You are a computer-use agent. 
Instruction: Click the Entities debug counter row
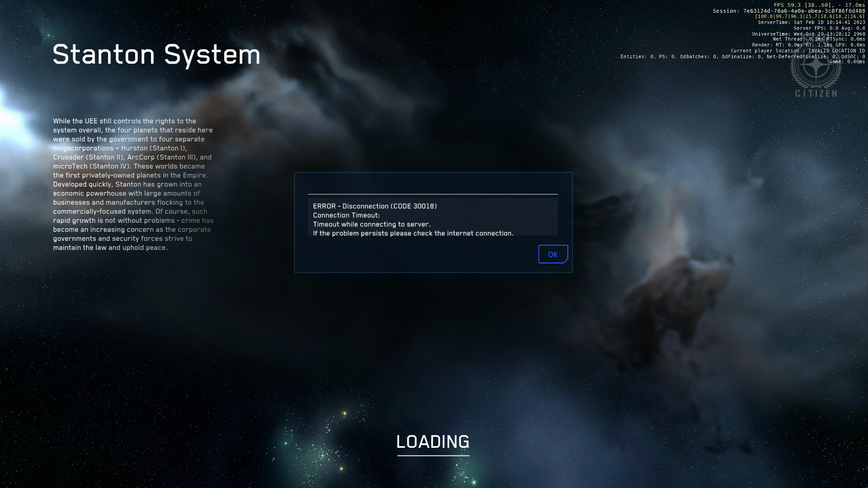pos(741,56)
